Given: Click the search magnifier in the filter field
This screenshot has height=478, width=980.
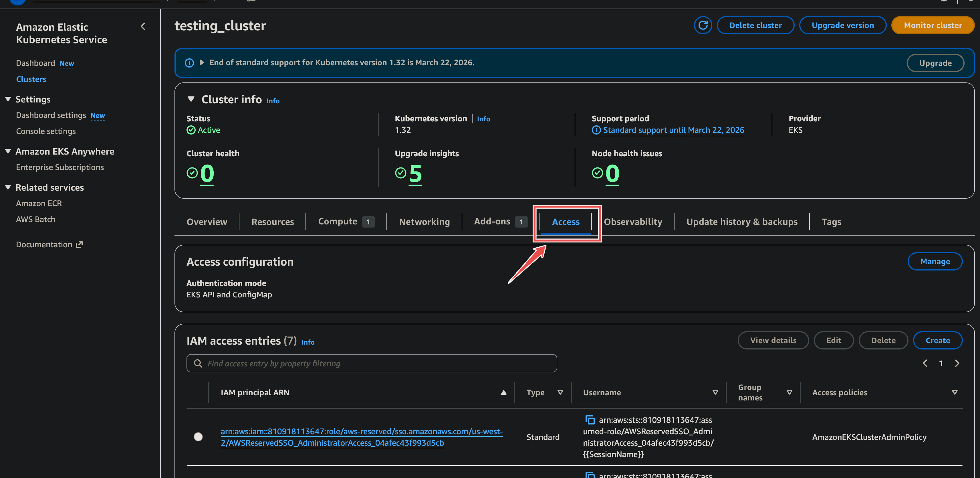Looking at the screenshot, I should pyautogui.click(x=198, y=364).
